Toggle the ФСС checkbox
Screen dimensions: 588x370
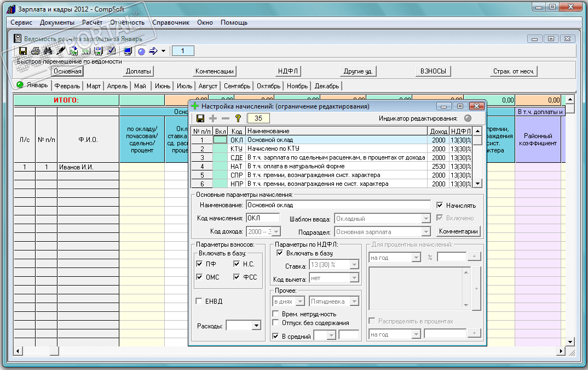coord(237,277)
